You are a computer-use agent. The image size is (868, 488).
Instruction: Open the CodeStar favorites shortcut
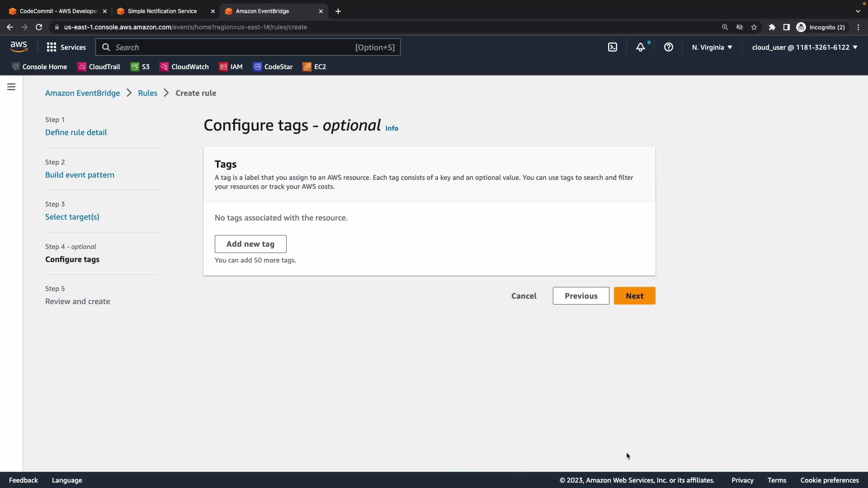tap(273, 67)
